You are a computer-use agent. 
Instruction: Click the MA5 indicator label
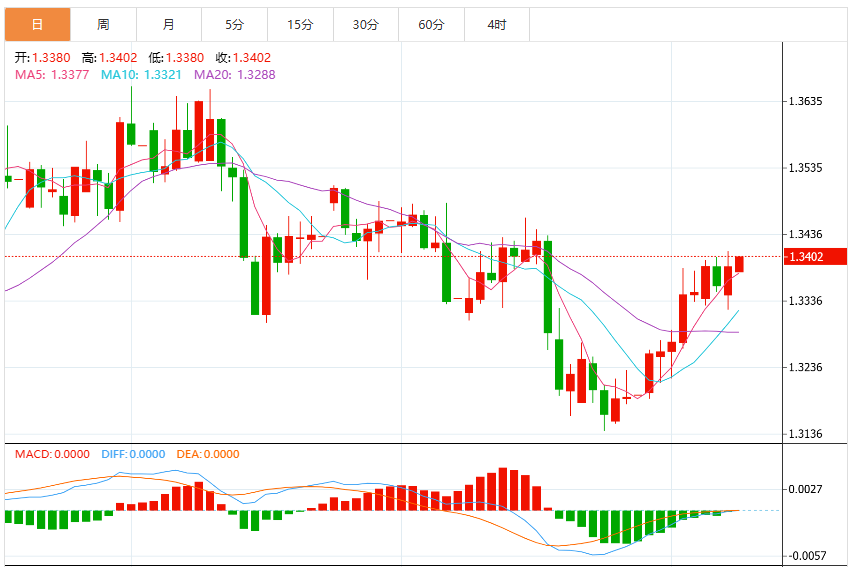(52, 74)
